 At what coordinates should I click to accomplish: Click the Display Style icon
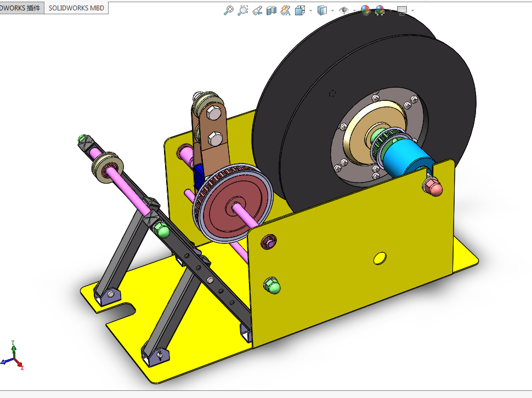[322, 10]
